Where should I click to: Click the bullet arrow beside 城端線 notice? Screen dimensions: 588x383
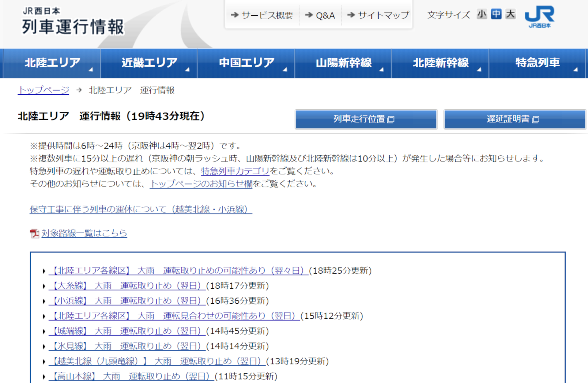44,332
